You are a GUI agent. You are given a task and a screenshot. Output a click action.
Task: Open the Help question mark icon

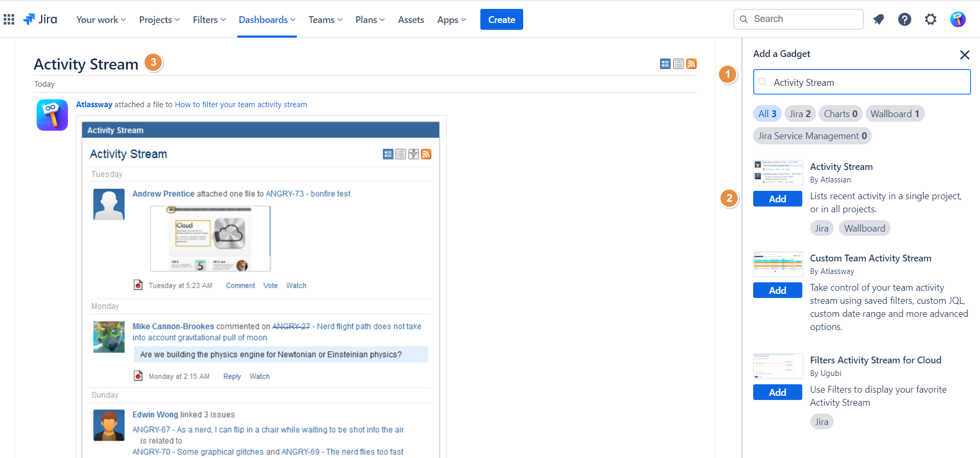(904, 19)
